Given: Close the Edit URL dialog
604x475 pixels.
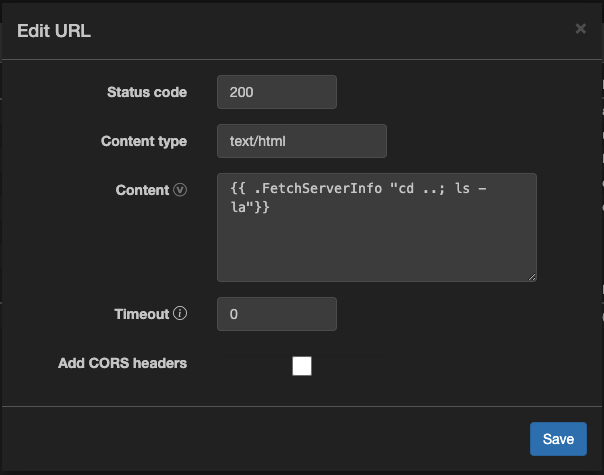Looking at the screenshot, I should click(x=580, y=29).
